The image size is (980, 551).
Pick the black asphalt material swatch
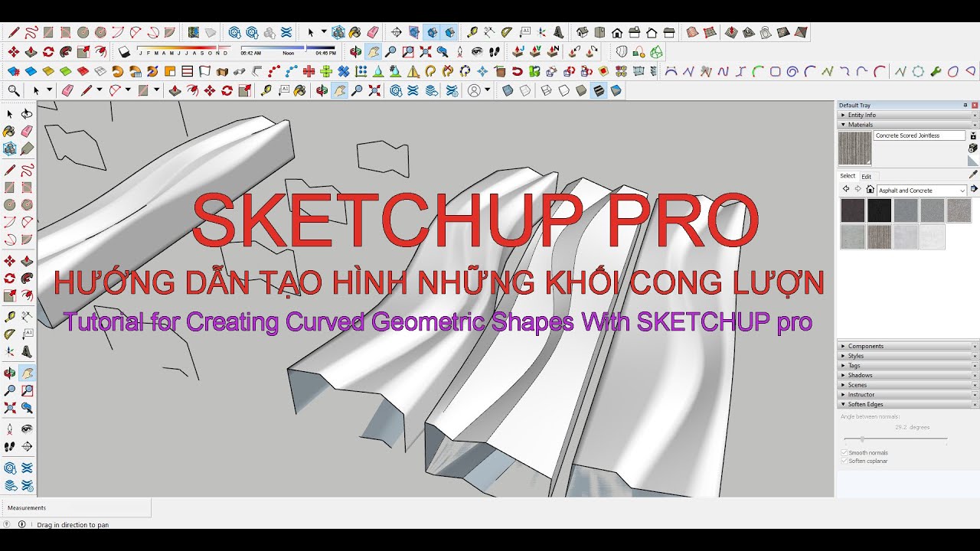tap(880, 210)
